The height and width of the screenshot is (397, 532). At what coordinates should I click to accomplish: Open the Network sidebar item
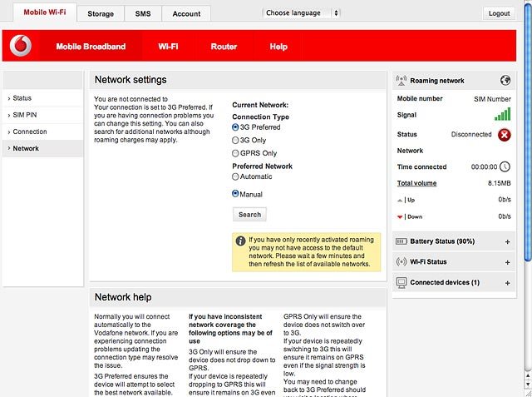point(42,148)
